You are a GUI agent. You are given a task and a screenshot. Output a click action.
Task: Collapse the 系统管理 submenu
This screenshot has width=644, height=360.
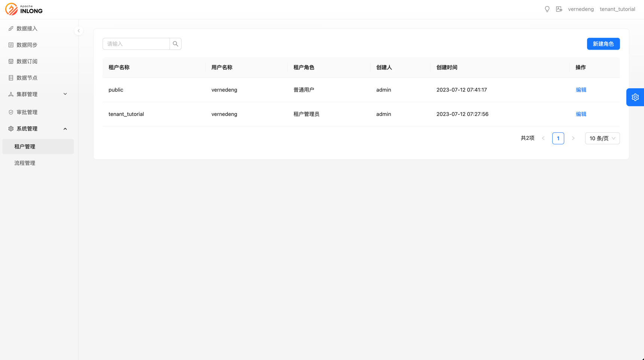(x=37, y=129)
